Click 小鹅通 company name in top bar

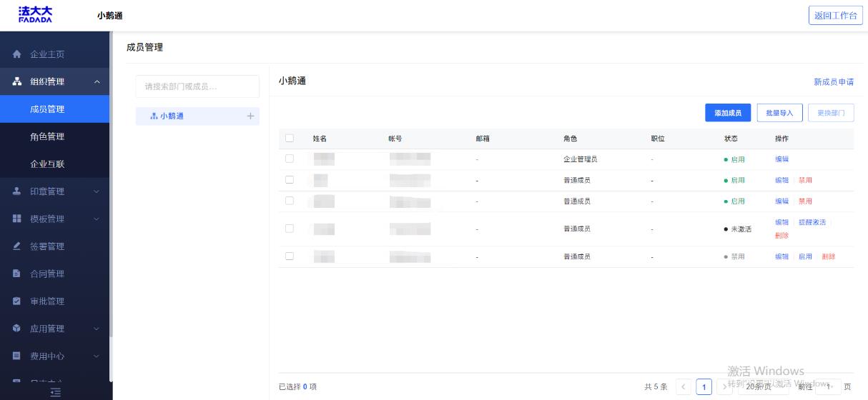109,16
